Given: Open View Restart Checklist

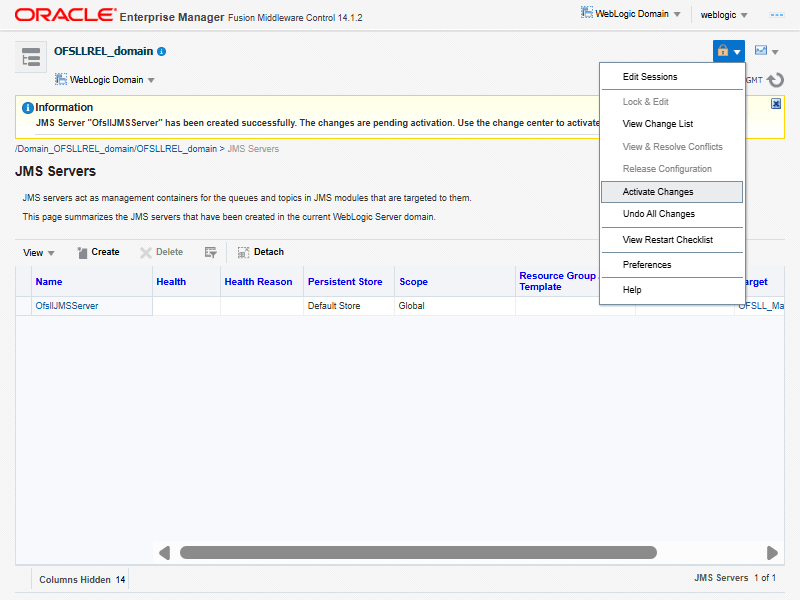Looking at the screenshot, I should (x=667, y=239).
